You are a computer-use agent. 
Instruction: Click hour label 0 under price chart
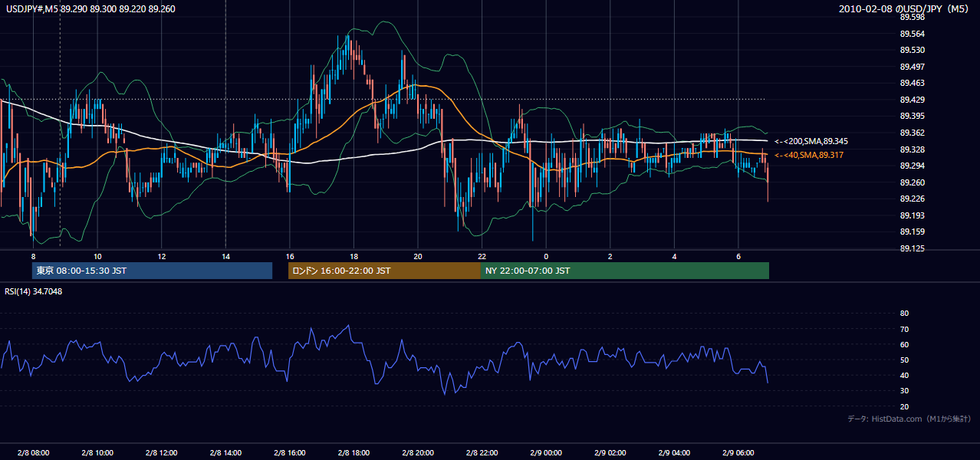pos(546,256)
